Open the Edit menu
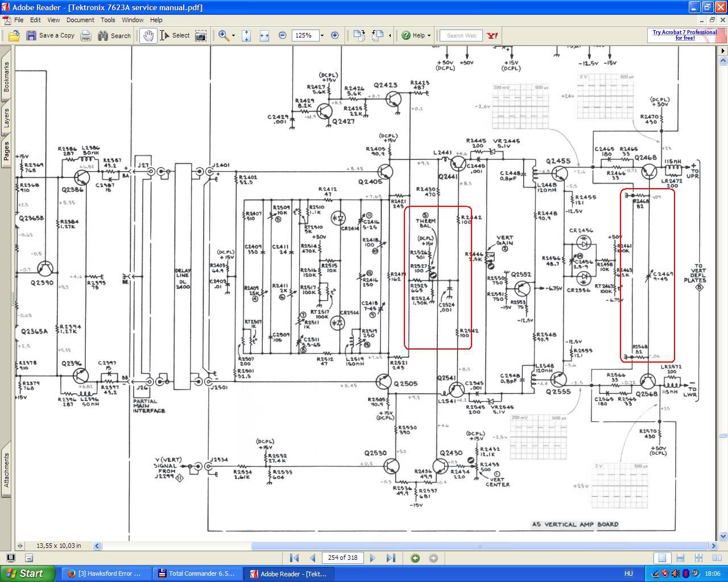 (x=35, y=20)
